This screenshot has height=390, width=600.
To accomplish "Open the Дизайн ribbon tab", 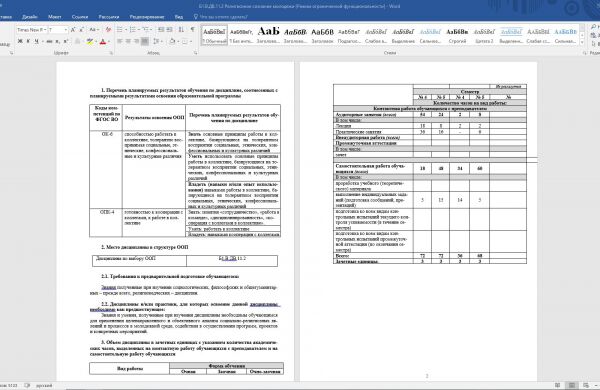I will pos(29,17).
